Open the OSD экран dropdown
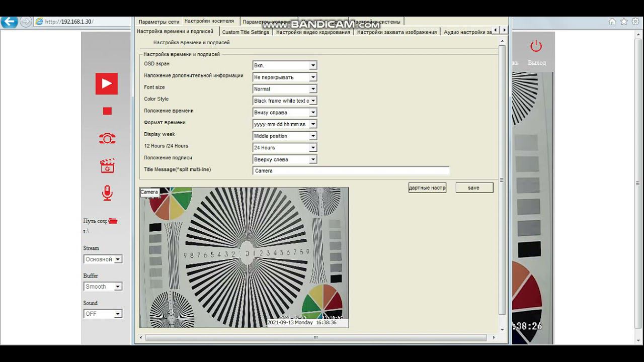Screen dimensions: 644x362 pyautogui.click(x=285, y=65)
